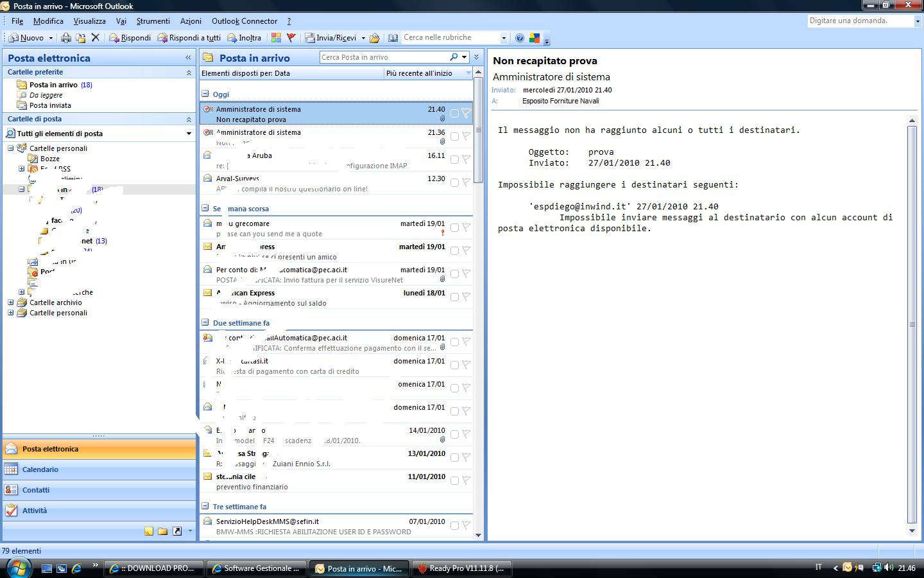
Task: Open the Invia/Ricevi dropdown arrow
Action: click(x=363, y=38)
